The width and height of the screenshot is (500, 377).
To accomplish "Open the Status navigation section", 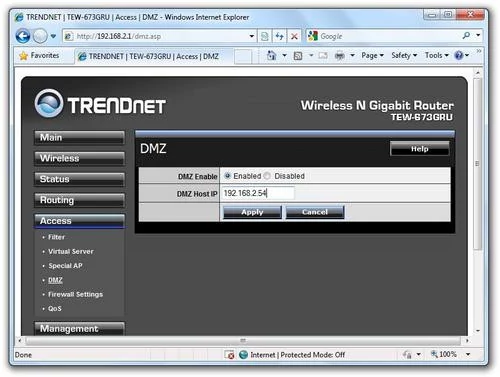I will (x=79, y=179).
